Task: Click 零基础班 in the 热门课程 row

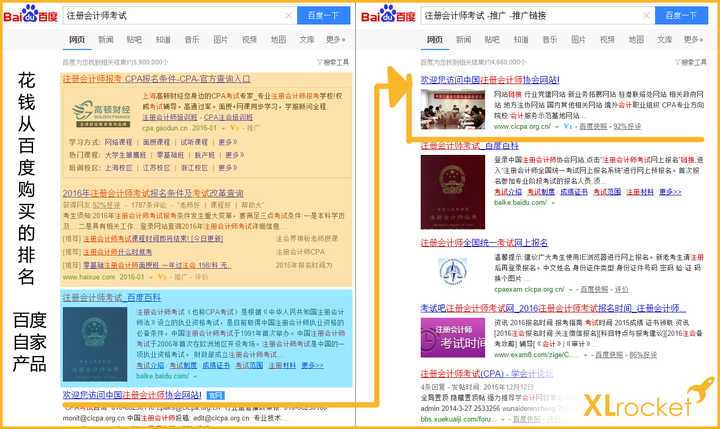Action: (x=170, y=155)
